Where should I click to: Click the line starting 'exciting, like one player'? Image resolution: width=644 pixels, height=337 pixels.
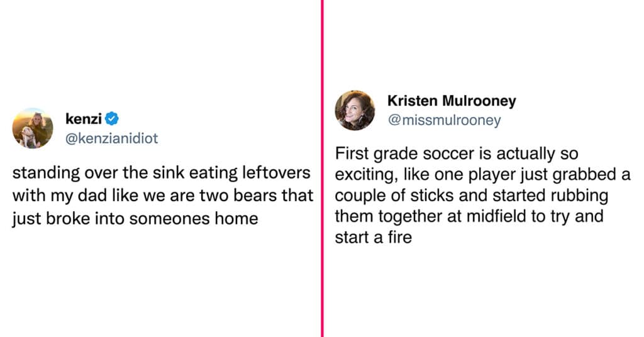click(x=482, y=174)
